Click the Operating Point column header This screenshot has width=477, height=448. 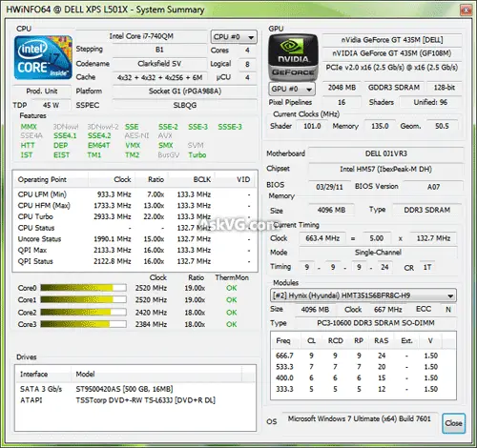point(51,179)
